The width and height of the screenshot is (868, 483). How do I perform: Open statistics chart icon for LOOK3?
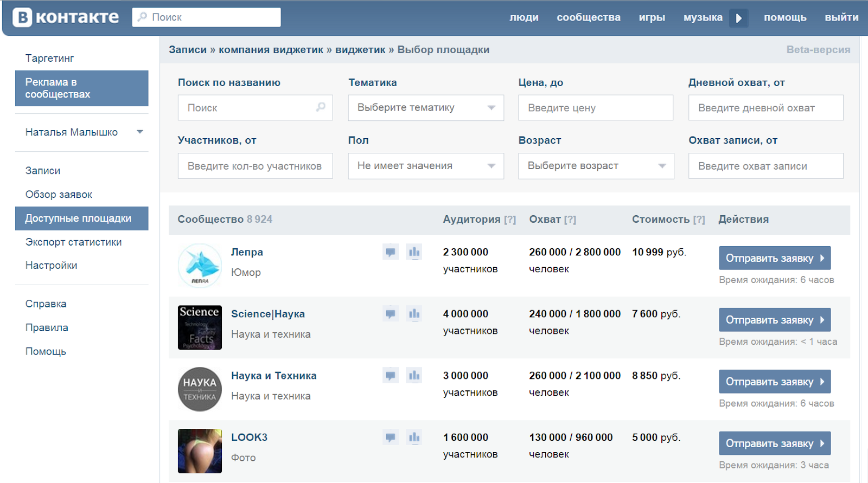pyautogui.click(x=414, y=437)
